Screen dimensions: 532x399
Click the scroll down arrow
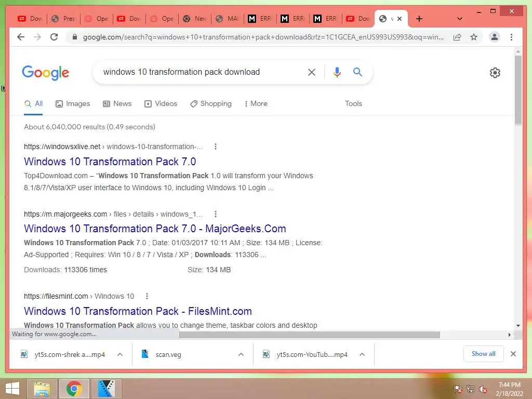[518, 326]
